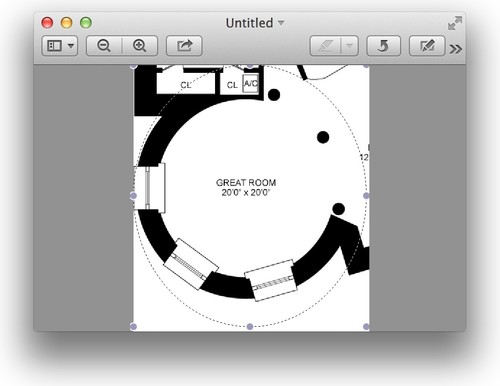Open the highlight color dropdown arrow
This screenshot has width=500, height=386.
click(350, 46)
